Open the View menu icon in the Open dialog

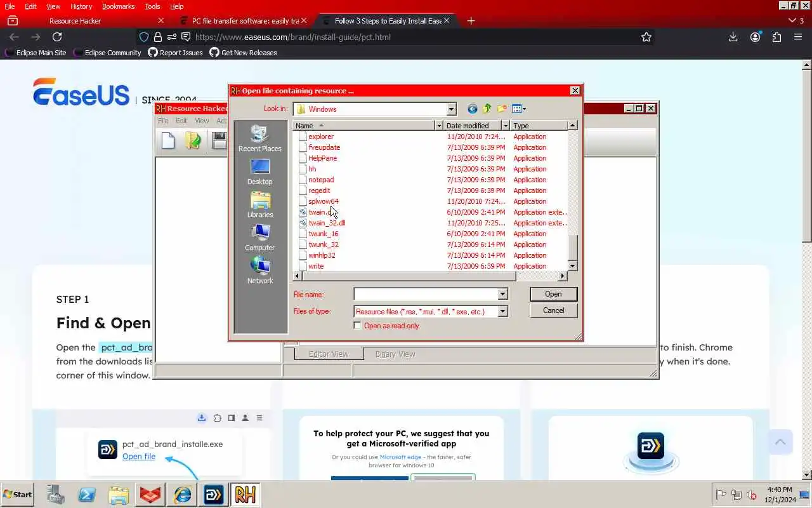[519, 109]
